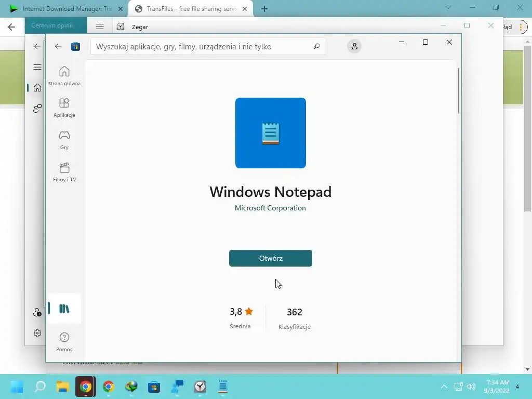Screen dimensions: 532x399
Task: Click the Store window vertical scrollbar
Action: tap(459, 91)
